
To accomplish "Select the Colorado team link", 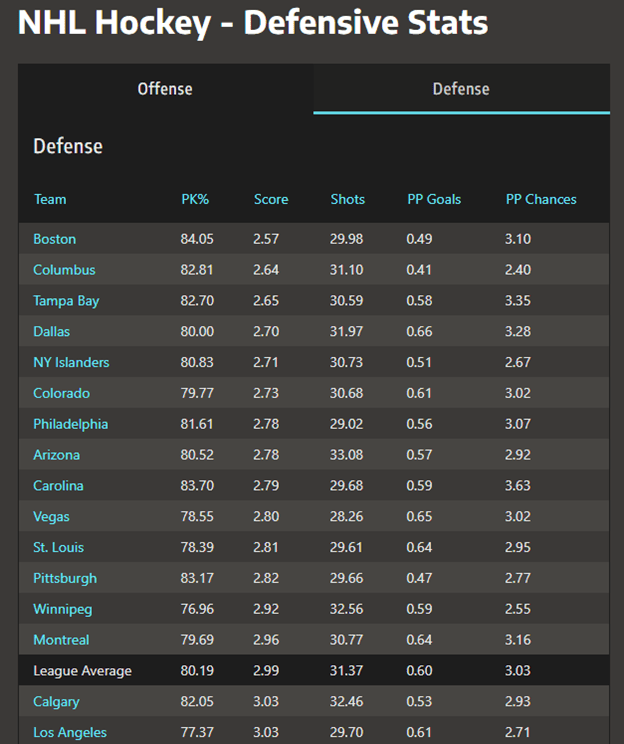I will point(61,393).
